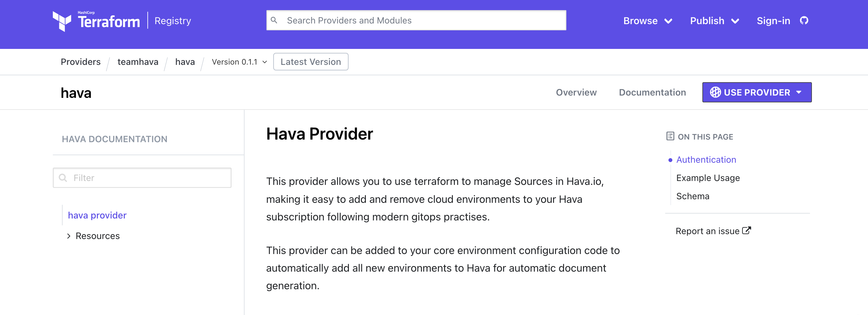
Task: Switch to the Documentation tab
Action: pyautogui.click(x=652, y=92)
